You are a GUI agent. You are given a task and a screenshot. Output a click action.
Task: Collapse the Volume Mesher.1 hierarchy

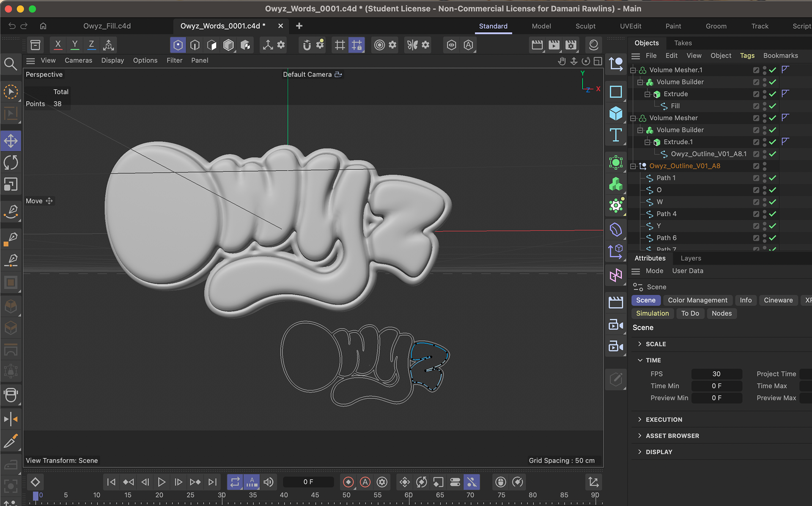633,70
